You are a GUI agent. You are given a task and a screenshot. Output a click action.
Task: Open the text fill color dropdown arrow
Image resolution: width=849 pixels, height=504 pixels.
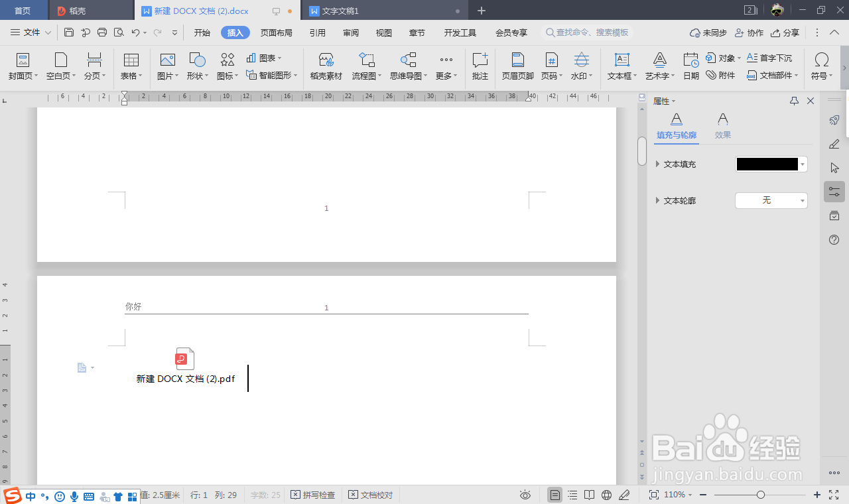[803, 164]
